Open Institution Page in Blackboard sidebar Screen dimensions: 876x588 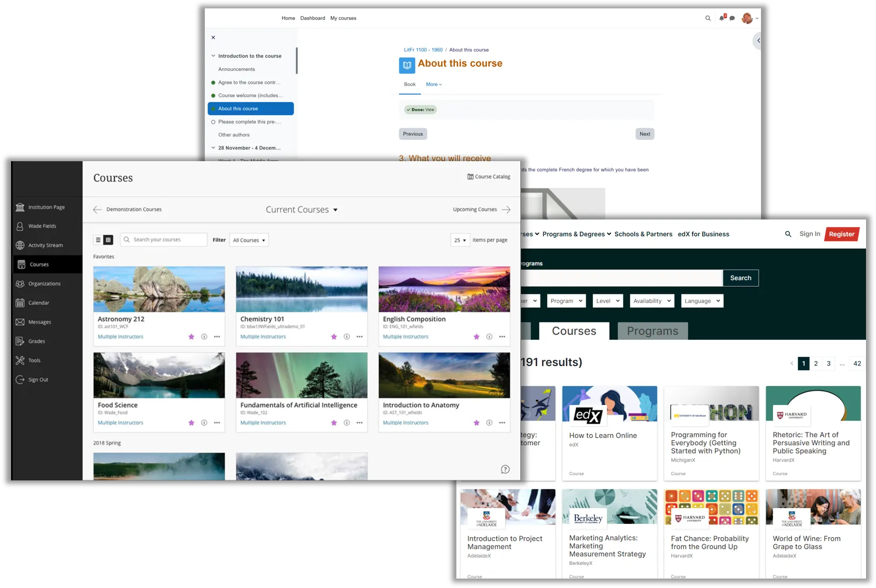click(47, 207)
